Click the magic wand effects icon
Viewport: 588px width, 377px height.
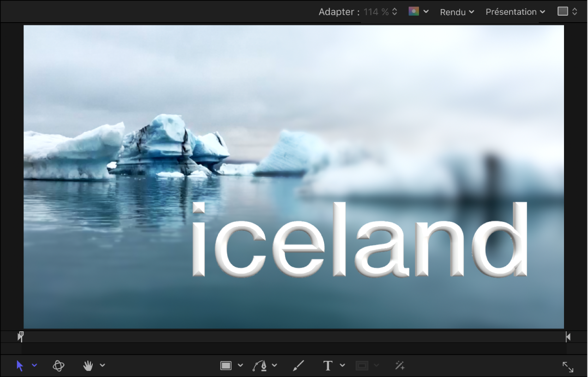[x=400, y=366]
